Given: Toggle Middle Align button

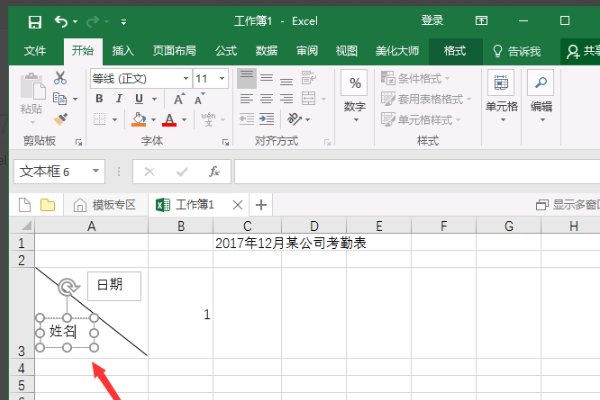Looking at the screenshot, I should point(267,78).
